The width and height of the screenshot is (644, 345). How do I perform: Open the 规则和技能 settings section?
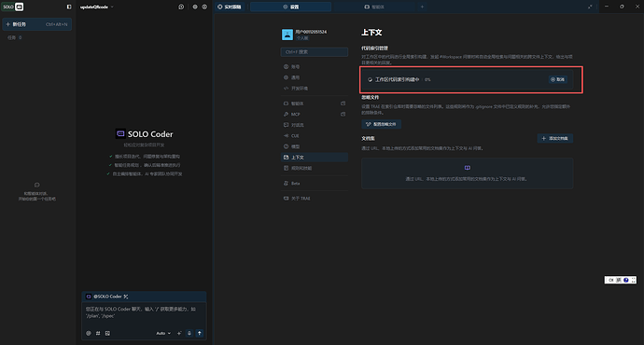(315, 168)
